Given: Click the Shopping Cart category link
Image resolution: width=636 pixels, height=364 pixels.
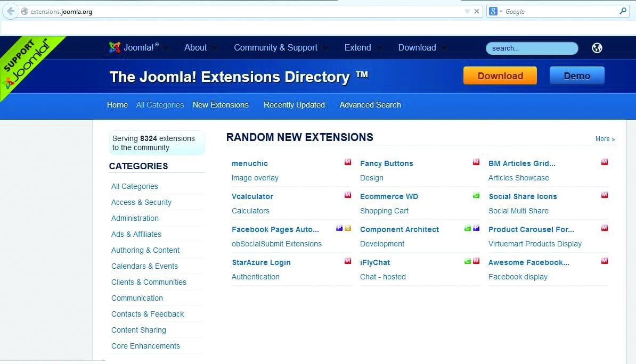Looking at the screenshot, I should [x=384, y=211].
